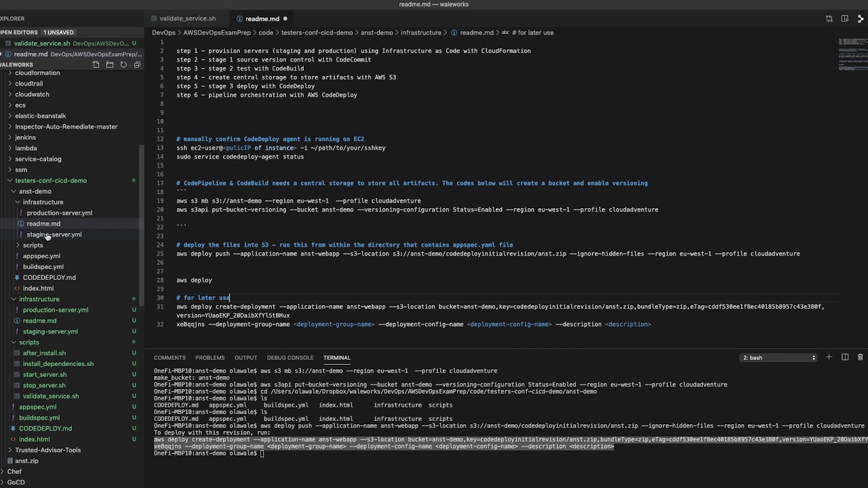Open start_server.sh in scripts
The height and width of the screenshot is (488, 868).
point(45,375)
